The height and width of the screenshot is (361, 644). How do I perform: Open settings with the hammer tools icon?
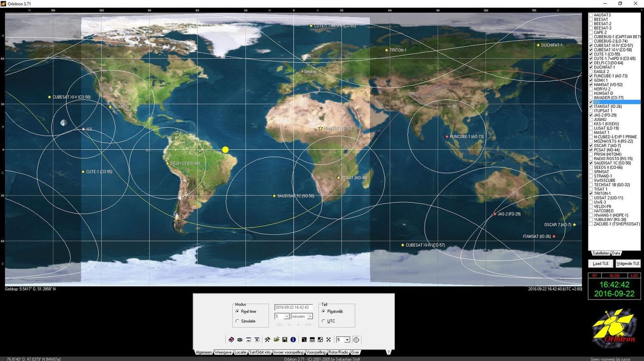coord(267,340)
